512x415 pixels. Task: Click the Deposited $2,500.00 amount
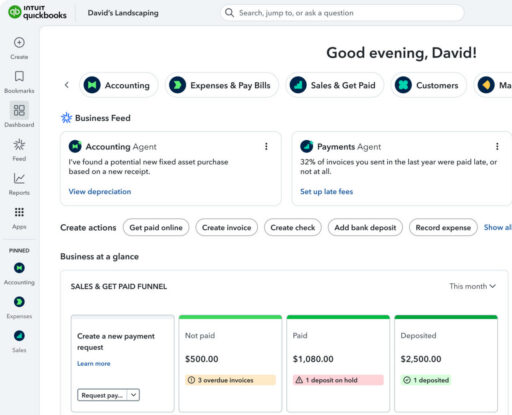[x=421, y=359]
